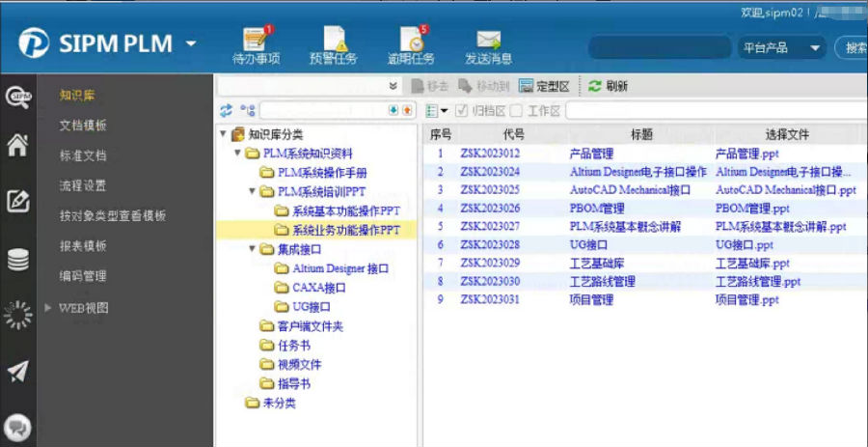The image size is (868, 447).
Task: Select 按对象类型查看模板 in the left menu
Action: click(x=113, y=215)
